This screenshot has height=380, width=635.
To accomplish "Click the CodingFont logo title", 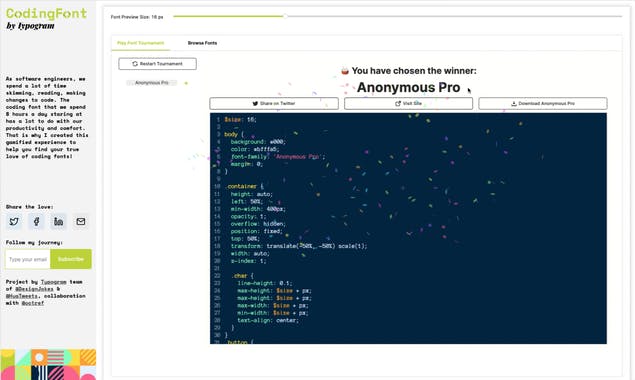I will click(47, 13).
